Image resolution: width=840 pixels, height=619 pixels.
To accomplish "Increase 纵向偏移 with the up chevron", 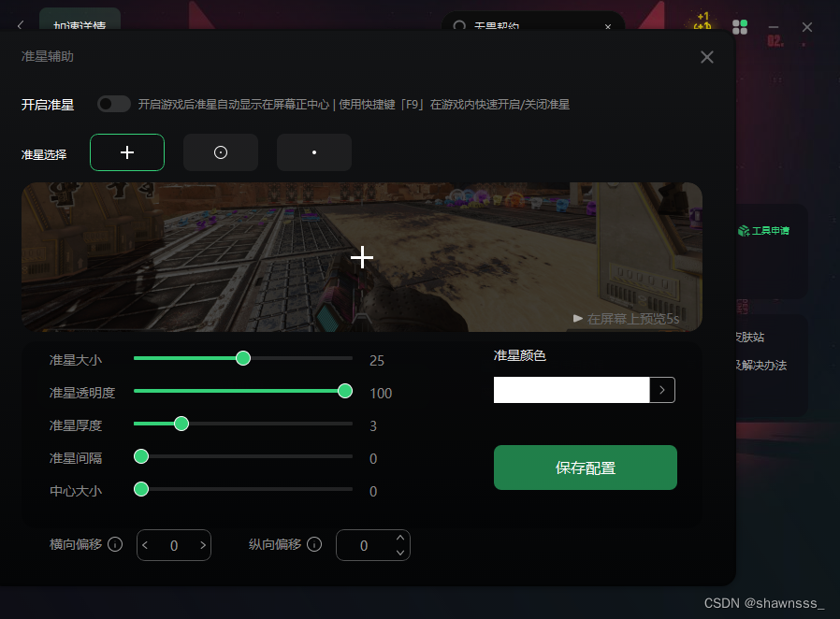I will pyautogui.click(x=400, y=538).
